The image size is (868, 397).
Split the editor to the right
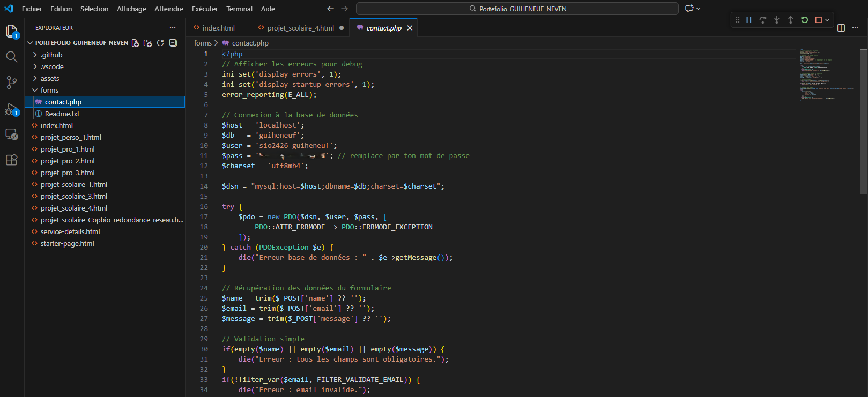(x=841, y=28)
